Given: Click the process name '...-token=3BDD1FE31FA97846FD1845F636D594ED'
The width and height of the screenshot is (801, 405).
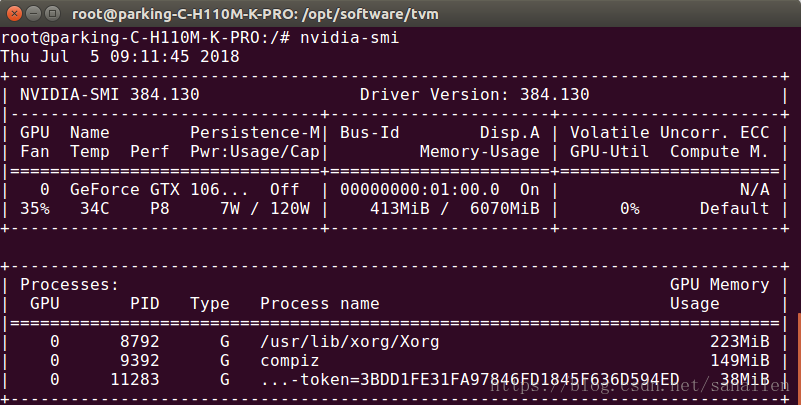Looking at the screenshot, I should 470,379.
